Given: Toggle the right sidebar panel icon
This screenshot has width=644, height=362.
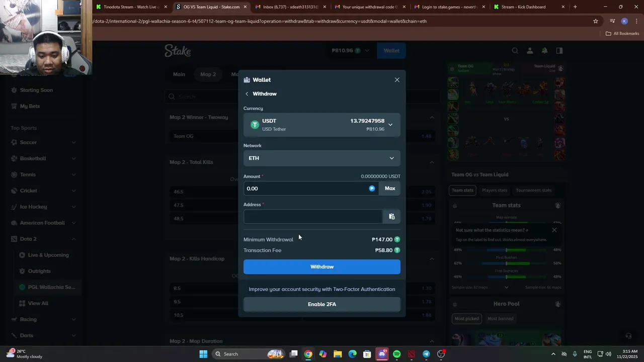Looking at the screenshot, I should [559, 51].
